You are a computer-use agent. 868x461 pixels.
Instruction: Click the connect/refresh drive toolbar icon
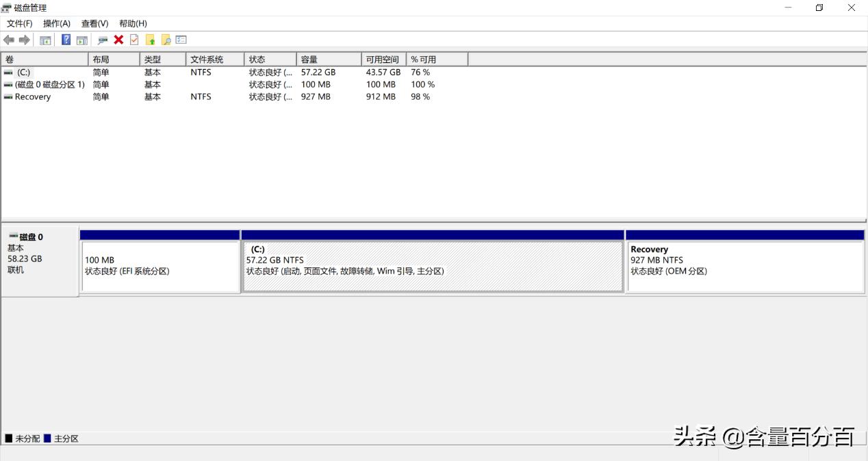(x=103, y=40)
